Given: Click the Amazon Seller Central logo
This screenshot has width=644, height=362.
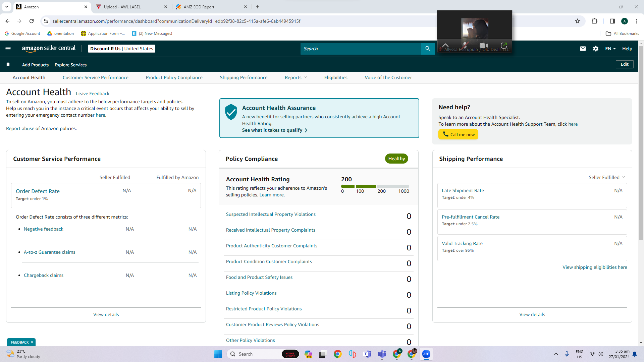Looking at the screenshot, I should (x=49, y=48).
